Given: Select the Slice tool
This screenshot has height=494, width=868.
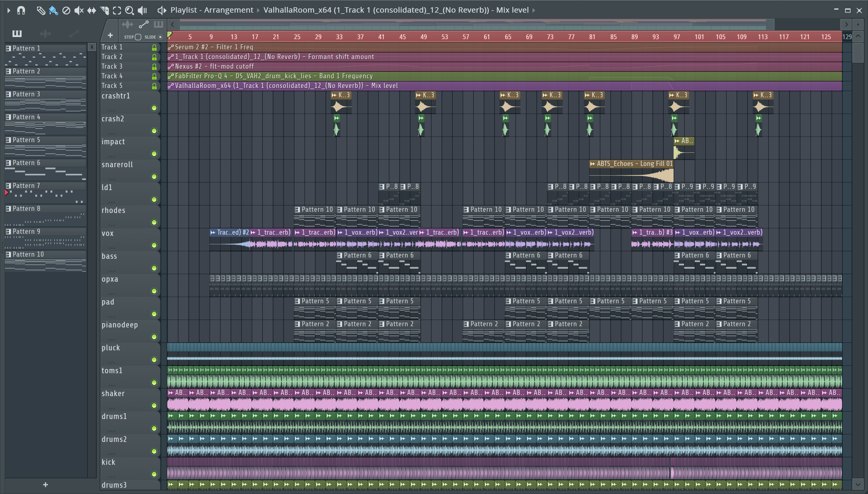Looking at the screenshot, I should pos(105,10).
